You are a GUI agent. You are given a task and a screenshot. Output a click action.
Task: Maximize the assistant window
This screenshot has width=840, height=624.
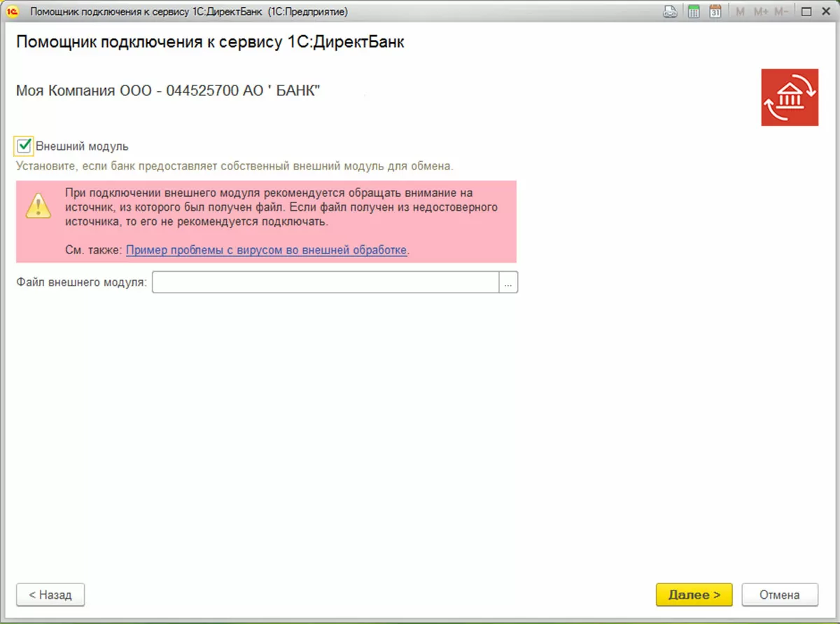806,12
